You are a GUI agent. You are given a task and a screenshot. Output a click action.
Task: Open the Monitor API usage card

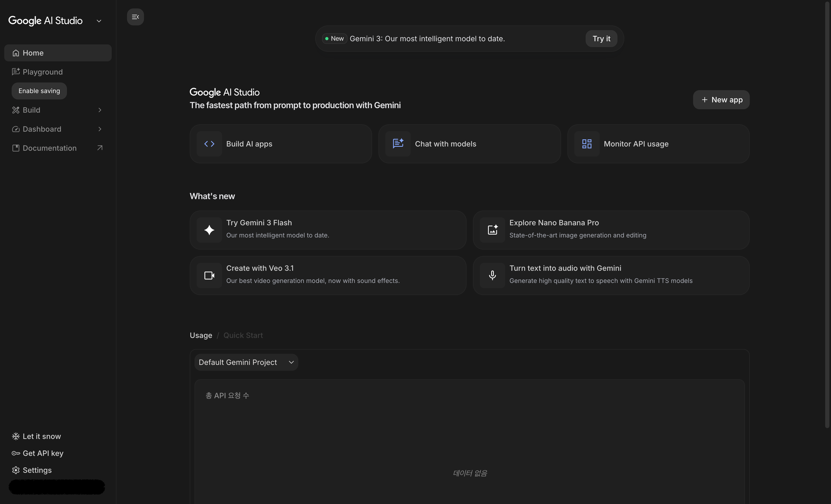pos(658,144)
